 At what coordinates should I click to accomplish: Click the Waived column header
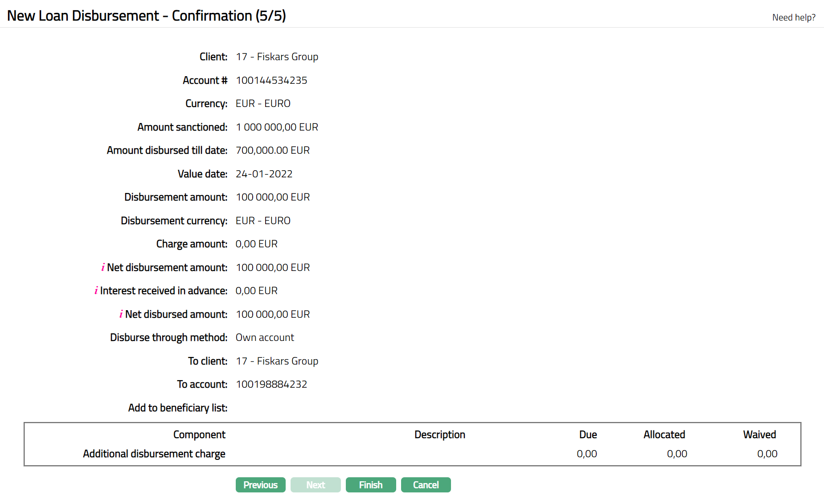(x=759, y=434)
